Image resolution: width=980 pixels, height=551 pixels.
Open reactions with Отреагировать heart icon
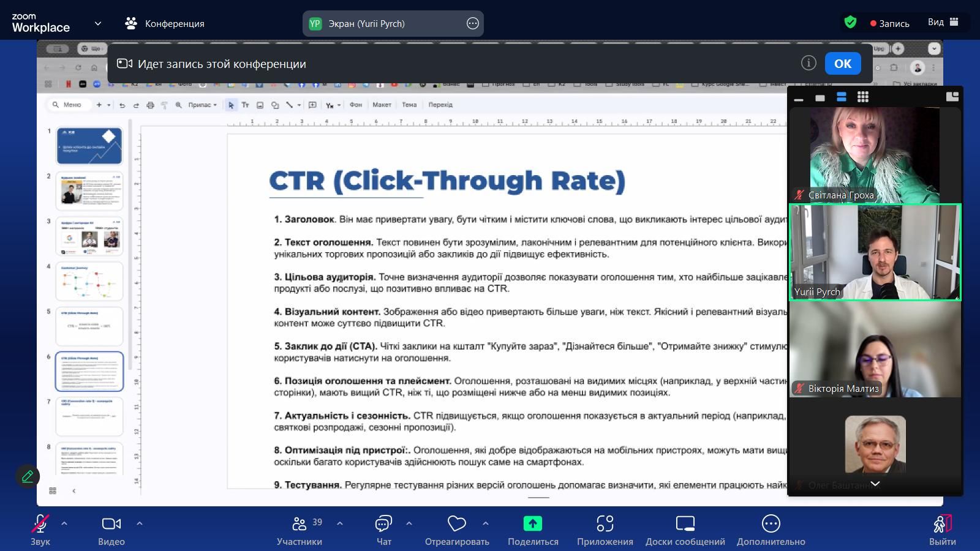pos(457,530)
